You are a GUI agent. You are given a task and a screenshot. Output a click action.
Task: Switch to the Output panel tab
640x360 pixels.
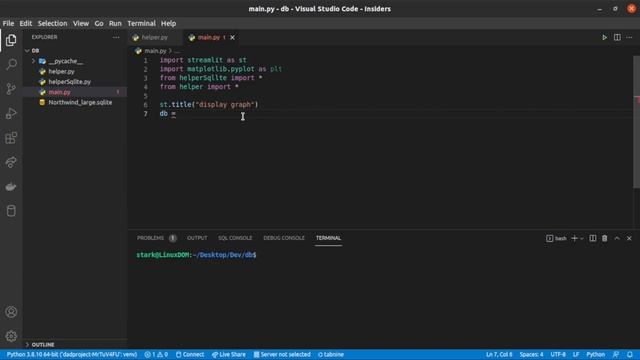point(197,238)
